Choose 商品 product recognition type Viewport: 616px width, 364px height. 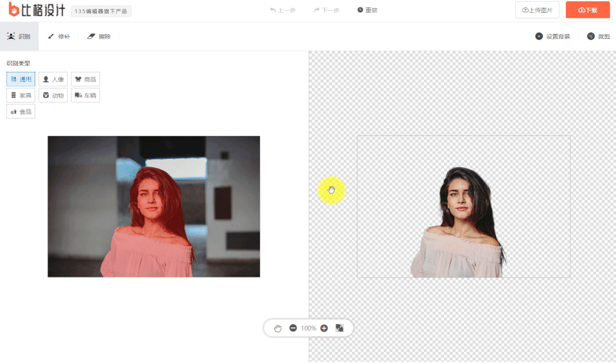[85, 79]
